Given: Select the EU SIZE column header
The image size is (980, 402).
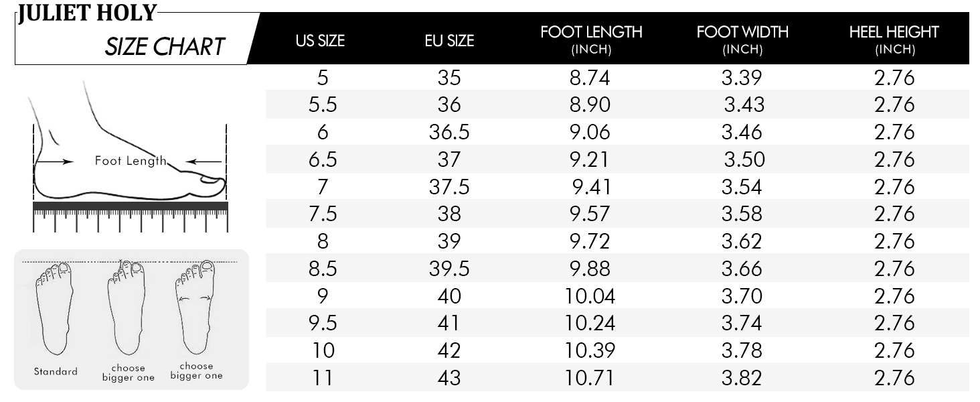Looking at the screenshot, I should click(x=449, y=41).
